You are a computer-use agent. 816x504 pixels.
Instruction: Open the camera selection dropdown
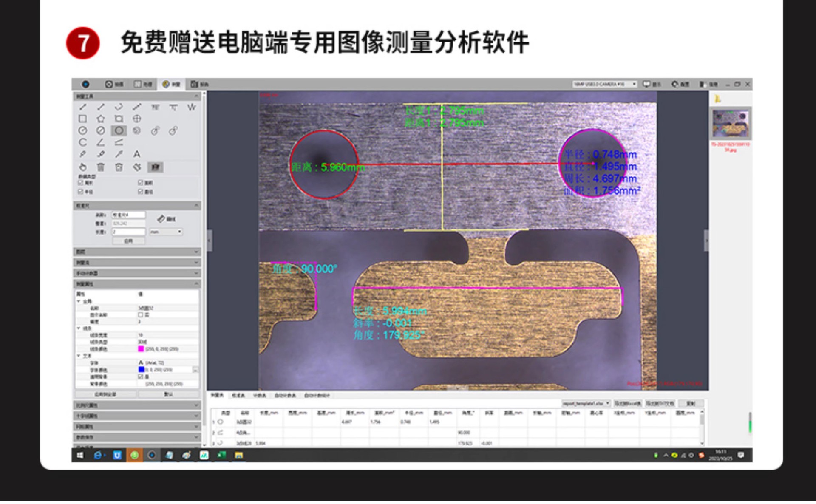coord(604,84)
